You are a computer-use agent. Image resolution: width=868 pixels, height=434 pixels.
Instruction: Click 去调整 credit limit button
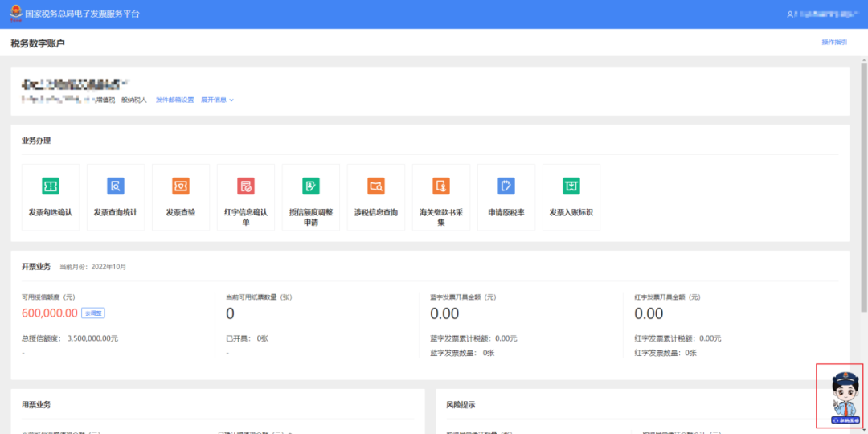93,313
